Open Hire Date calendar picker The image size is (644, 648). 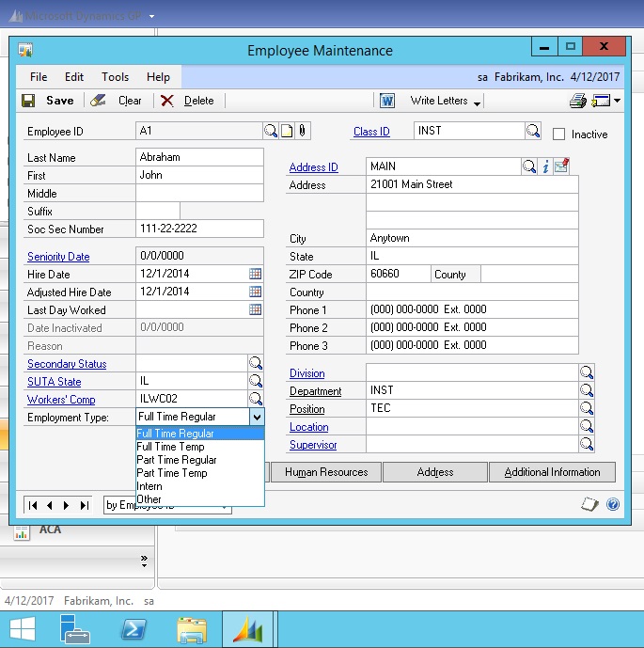click(x=256, y=274)
